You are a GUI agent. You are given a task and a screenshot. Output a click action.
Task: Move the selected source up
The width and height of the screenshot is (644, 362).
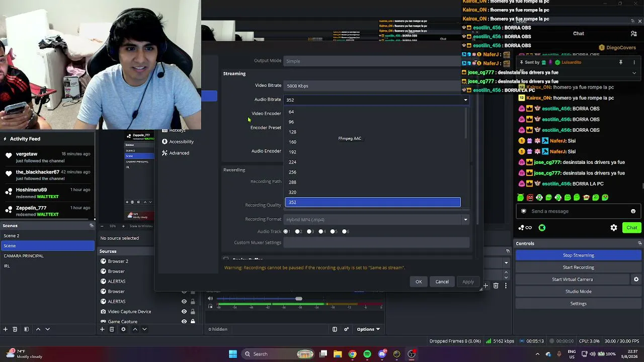coord(135,329)
